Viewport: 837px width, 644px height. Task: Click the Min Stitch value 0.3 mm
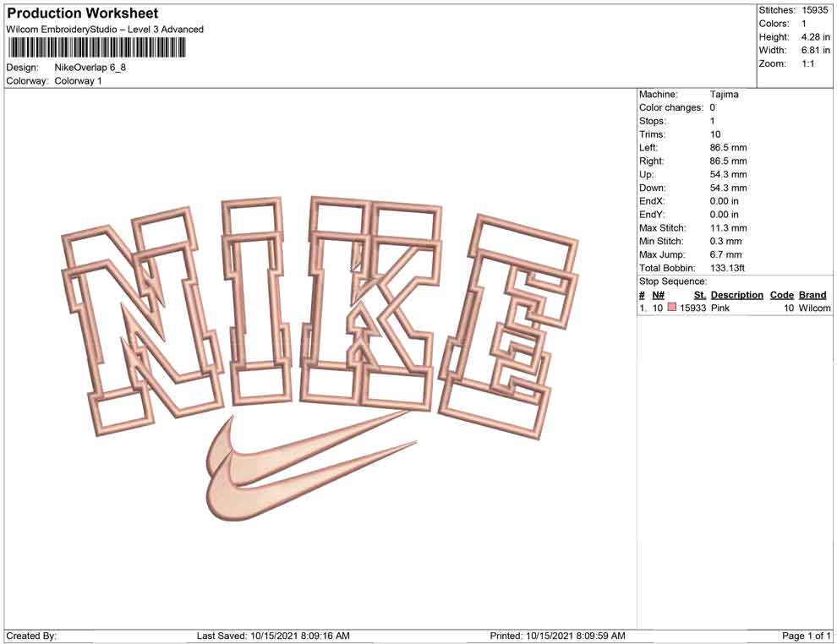tap(726, 241)
